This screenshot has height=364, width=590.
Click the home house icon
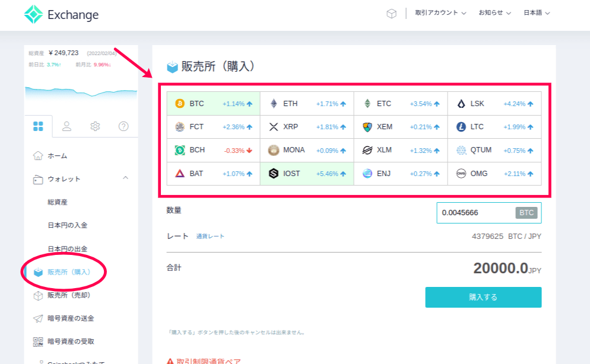38,155
